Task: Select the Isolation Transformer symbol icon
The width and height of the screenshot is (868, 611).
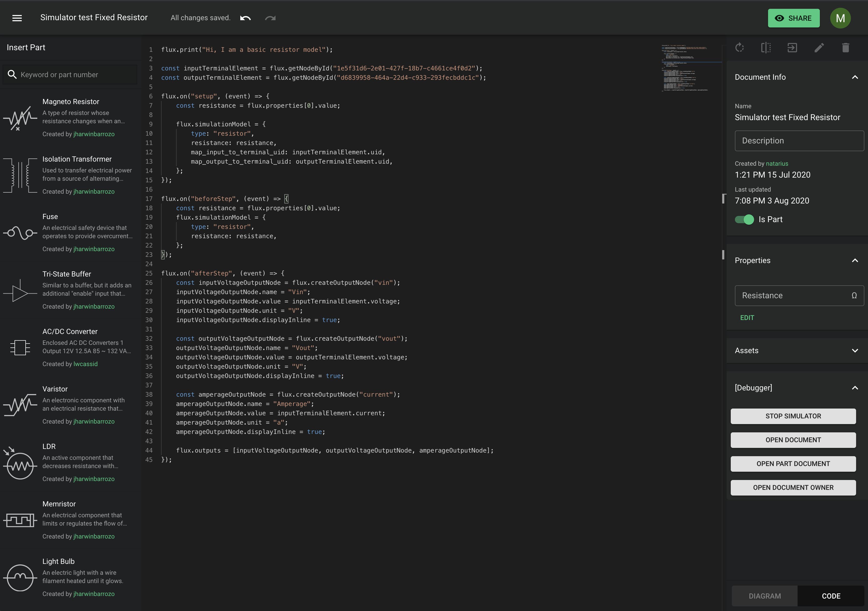Action: pos(20,176)
